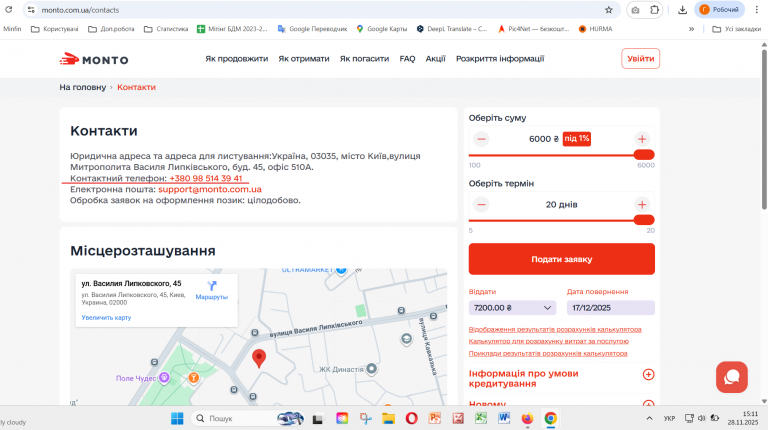Viewport: 768px width, 430px height.
Task: Open Калькулятор для розрахунку витрат link
Action: click(x=549, y=341)
